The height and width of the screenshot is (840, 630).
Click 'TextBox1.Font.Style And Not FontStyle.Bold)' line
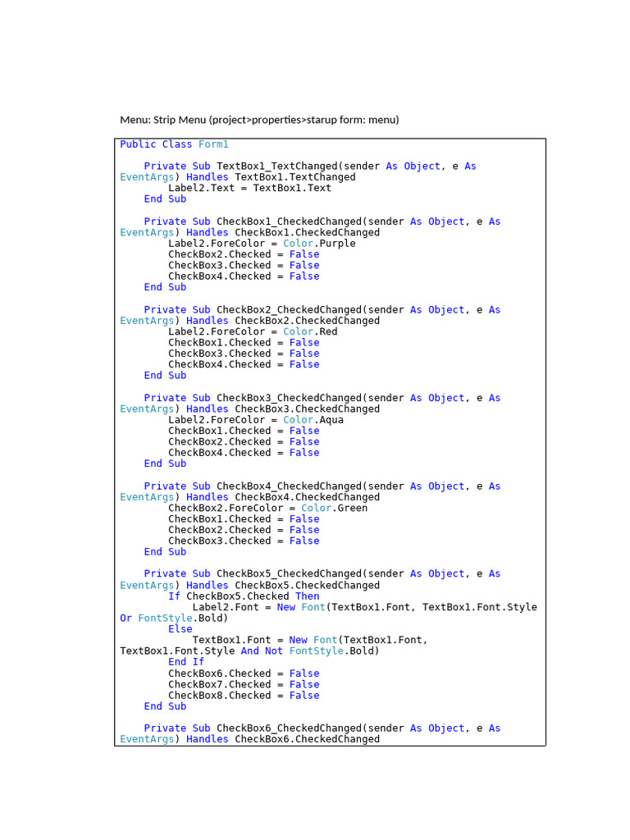pyautogui.click(x=249, y=651)
